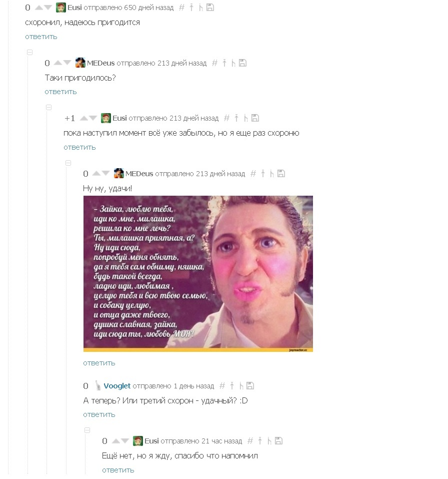Click Eusi's avatar on the 21-hour comment
448x479 pixels.
(x=138, y=441)
